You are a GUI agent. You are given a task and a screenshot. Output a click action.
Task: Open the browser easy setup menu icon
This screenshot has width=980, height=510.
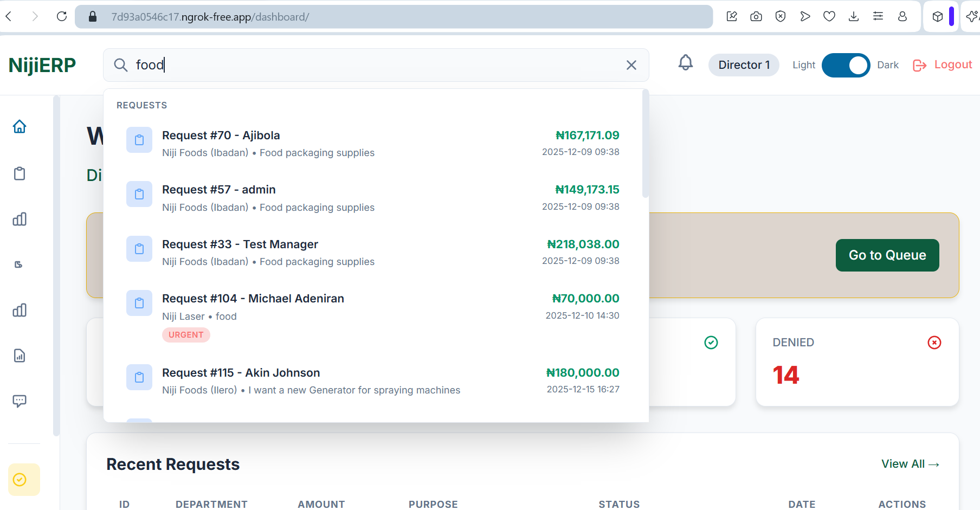(878, 16)
